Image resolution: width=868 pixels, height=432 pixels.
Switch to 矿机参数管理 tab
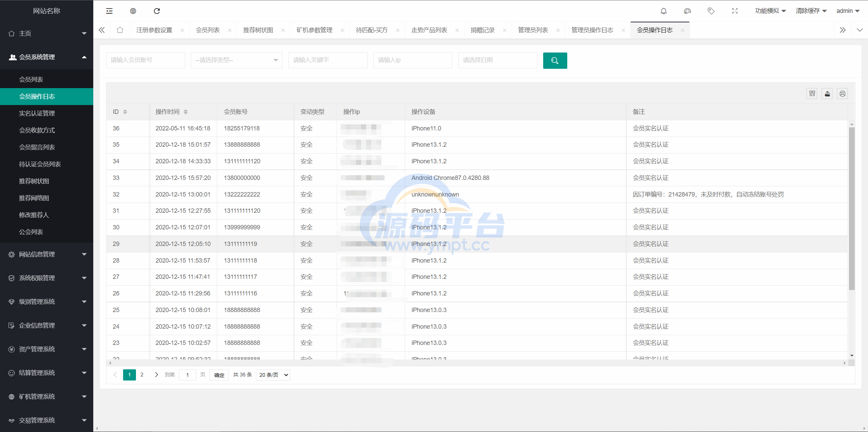click(314, 30)
